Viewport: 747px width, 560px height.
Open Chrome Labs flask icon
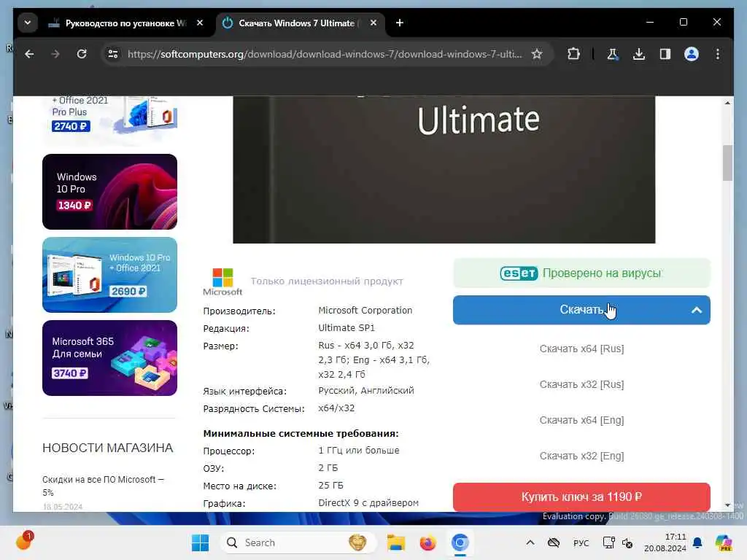coord(613,54)
